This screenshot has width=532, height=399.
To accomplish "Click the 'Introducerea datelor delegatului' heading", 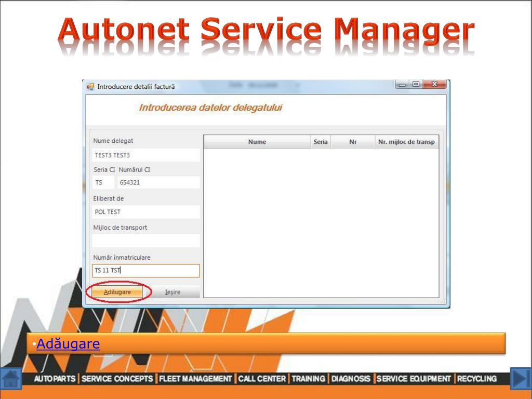I will tap(210, 108).
